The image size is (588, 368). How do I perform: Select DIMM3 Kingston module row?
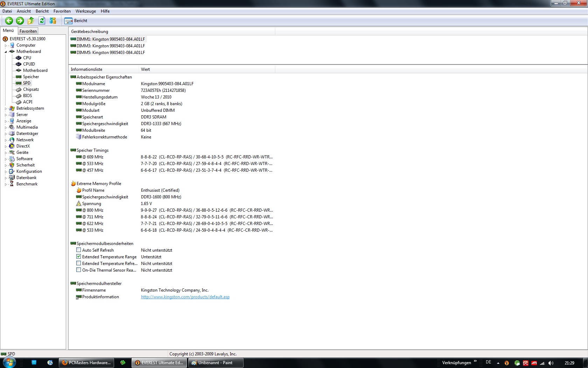[x=108, y=46]
